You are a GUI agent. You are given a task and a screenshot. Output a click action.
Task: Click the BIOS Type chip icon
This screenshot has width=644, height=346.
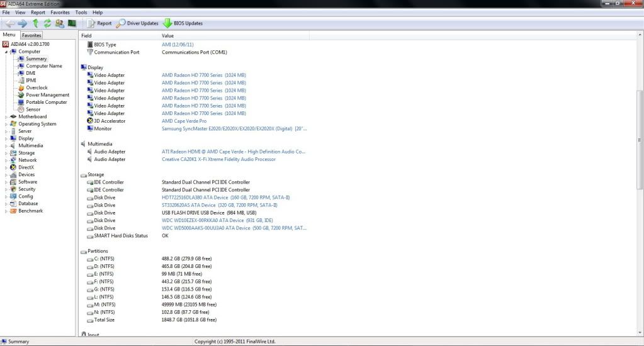tap(90, 44)
